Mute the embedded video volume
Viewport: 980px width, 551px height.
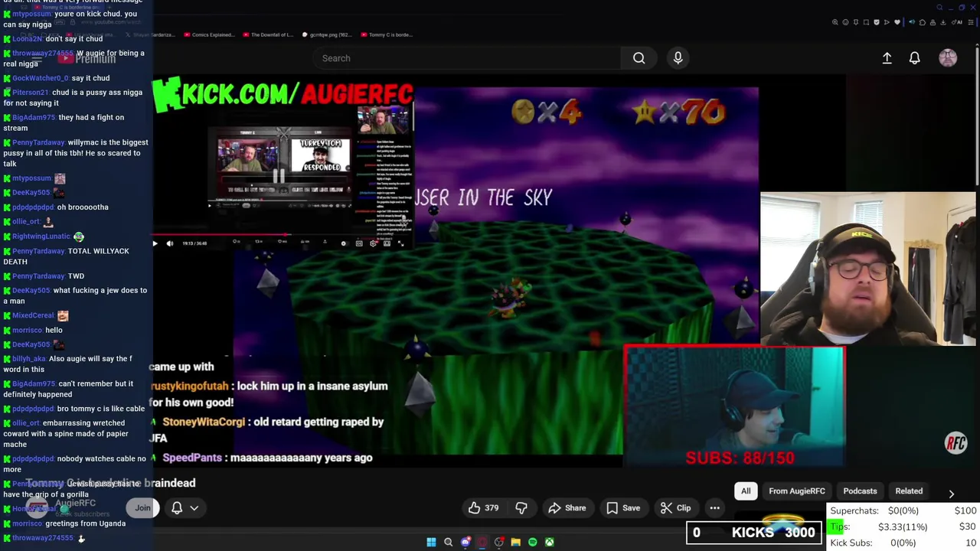click(170, 243)
